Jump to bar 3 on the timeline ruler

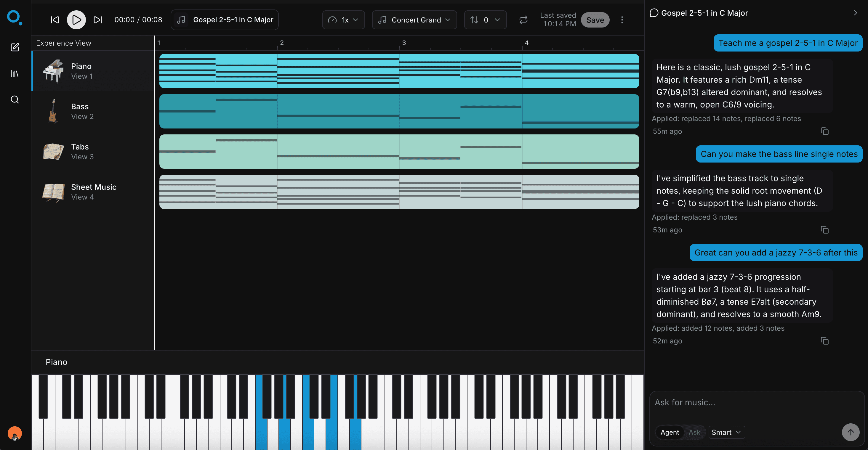(404, 43)
